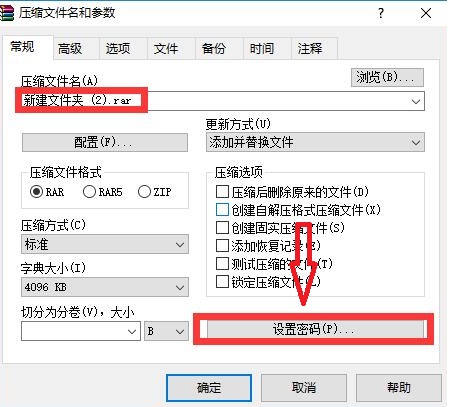Click the 设置密码 button
The width and height of the screenshot is (455, 407).
[x=315, y=329]
